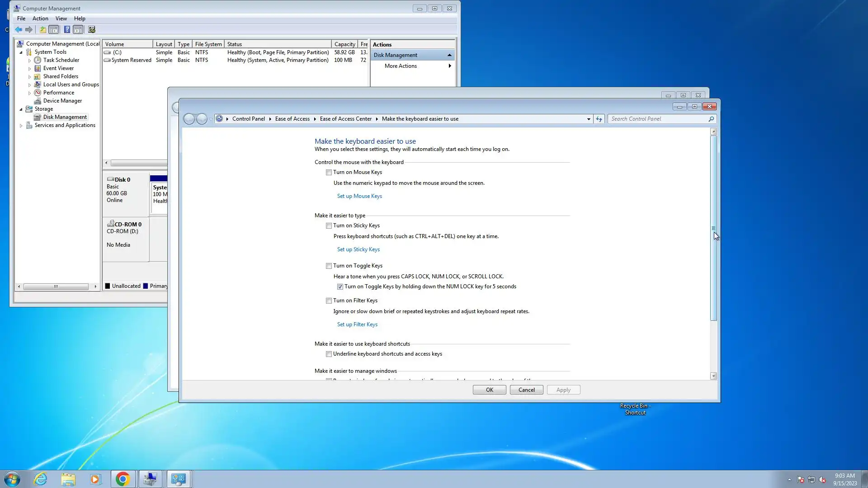Click the magnifier icon in Search Control Panel
Screen dimensions: 868x488
pos(711,119)
